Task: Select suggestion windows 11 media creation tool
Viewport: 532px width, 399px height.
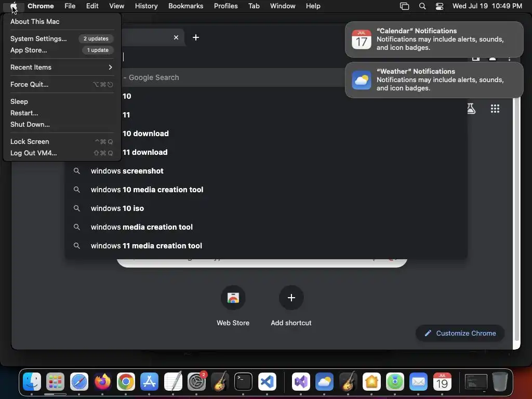Action: 266,246
